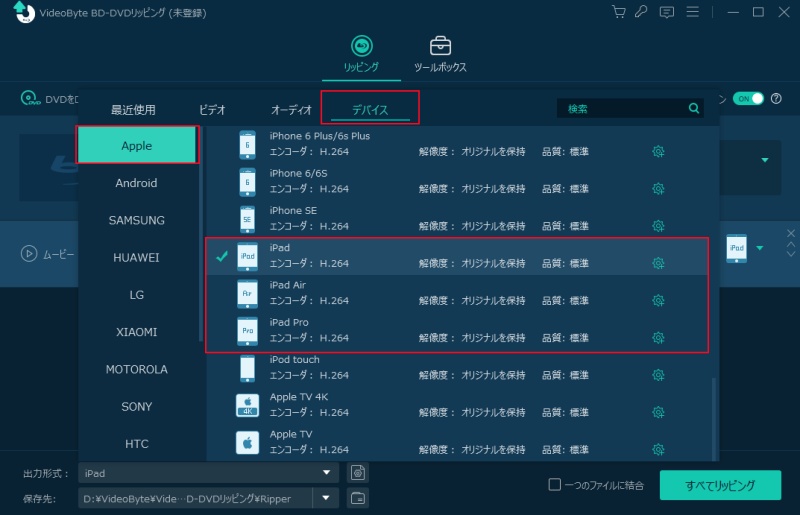The height and width of the screenshot is (515, 800).
Task: Choose SAMSUNG device category
Action: coord(137,220)
